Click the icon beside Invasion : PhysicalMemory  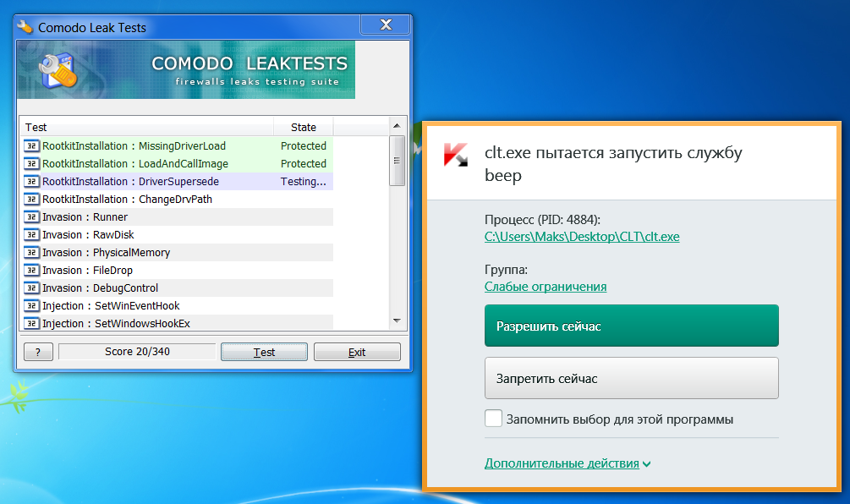tap(31, 253)
